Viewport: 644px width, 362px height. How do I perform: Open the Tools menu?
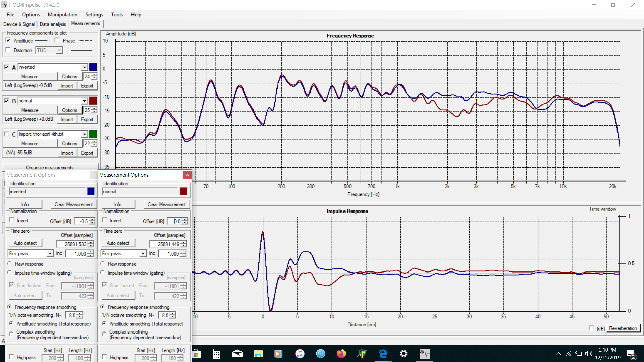(x=117, y=15)
